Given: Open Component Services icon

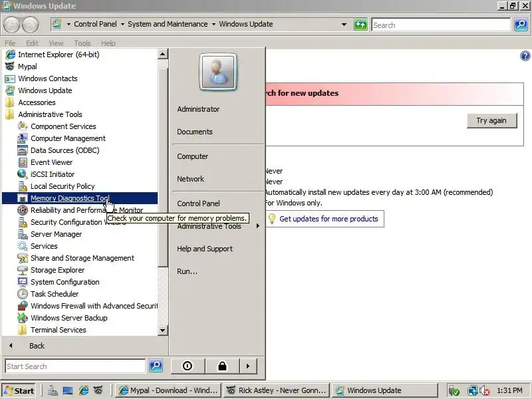Looking at the screenshot, I should pyautogui.click(x=23, y=126).
